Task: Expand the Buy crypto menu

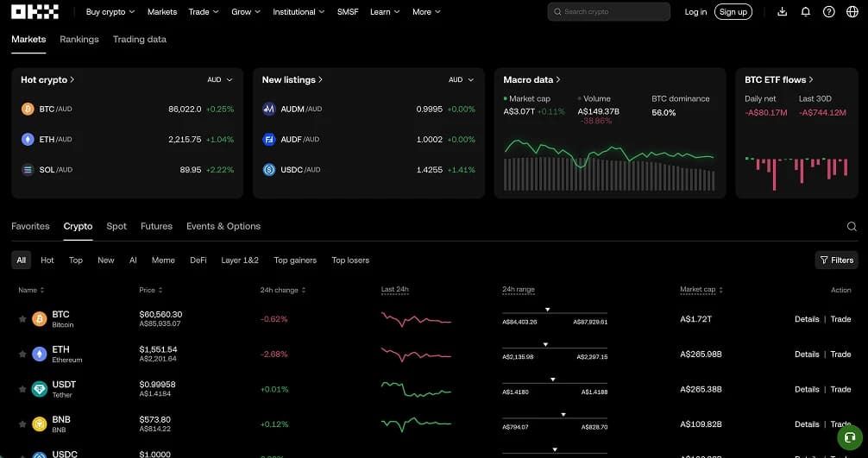Action: 110,11
